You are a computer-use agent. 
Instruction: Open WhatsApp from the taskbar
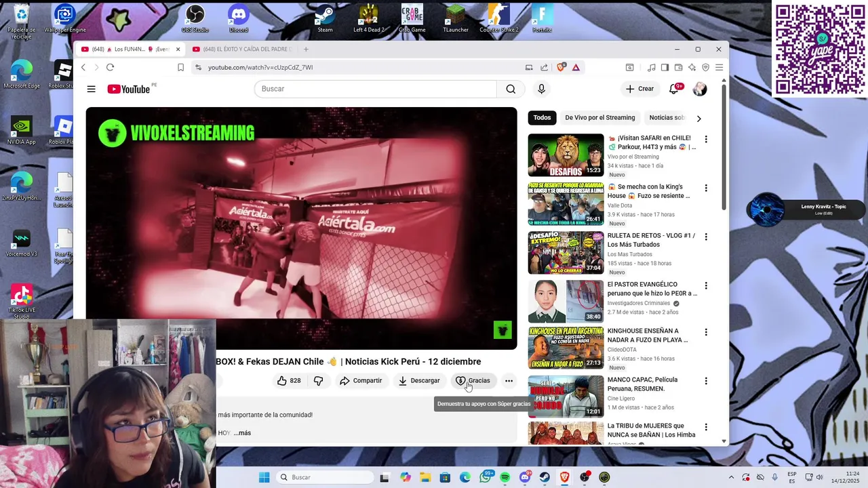(485, 477)
